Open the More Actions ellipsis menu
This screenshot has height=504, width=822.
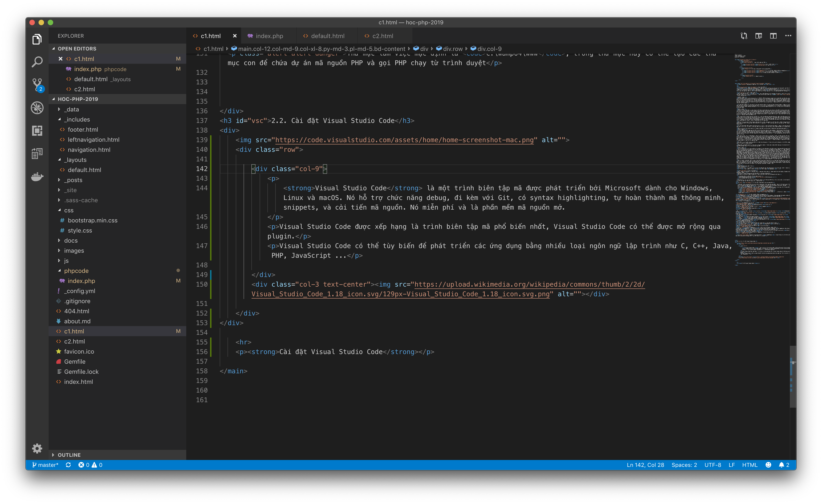788,36
